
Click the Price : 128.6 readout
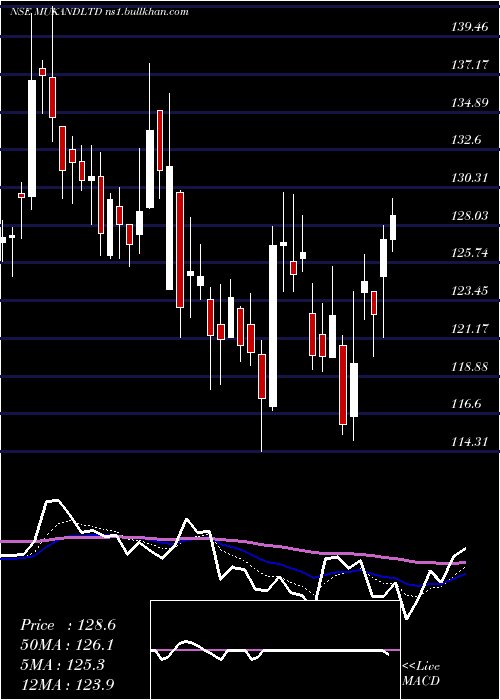(68, 625)
